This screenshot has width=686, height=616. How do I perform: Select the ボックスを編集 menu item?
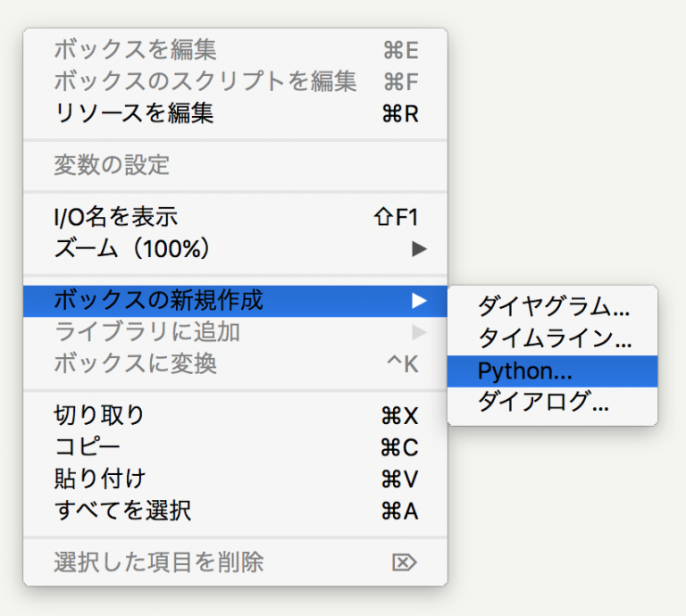[x=136, y=50]
